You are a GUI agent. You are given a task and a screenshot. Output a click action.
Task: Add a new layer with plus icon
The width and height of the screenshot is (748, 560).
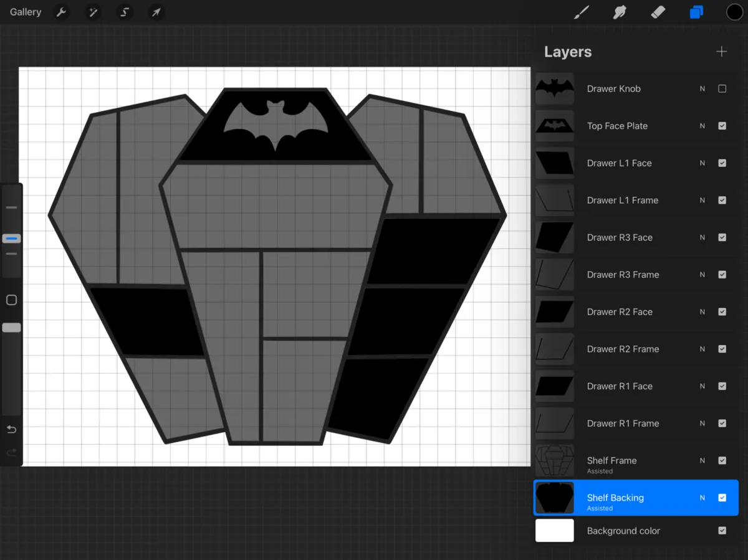coord(722,52)
